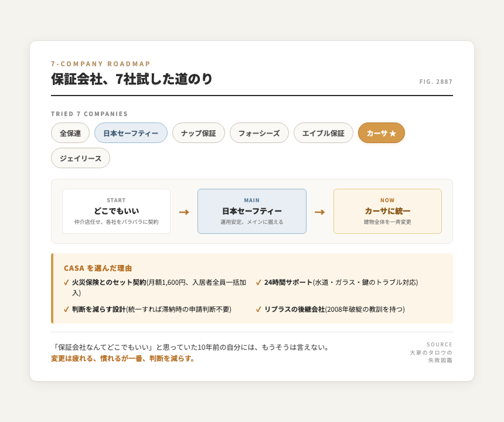Click the SOURCE label
This screenshot has height=422, width=504.
tap(440, 344)
